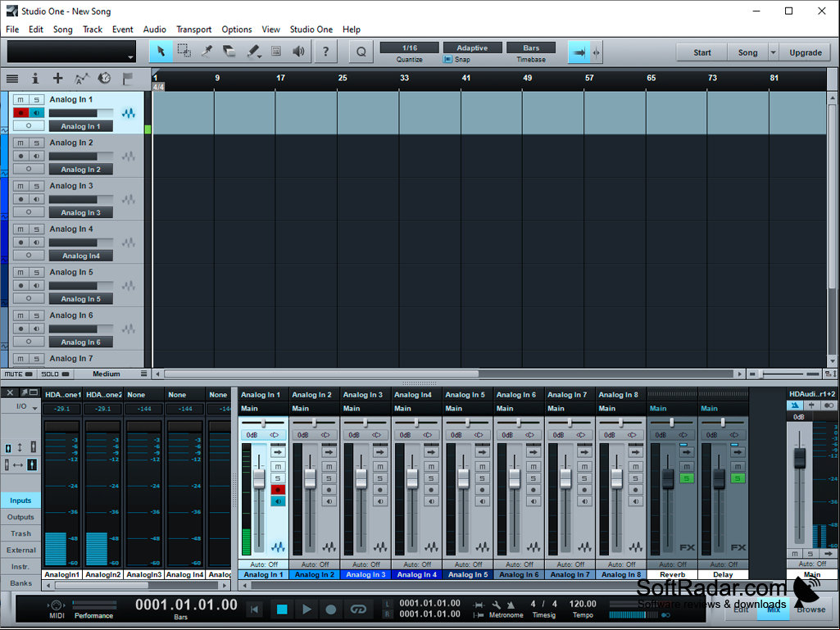The image size is (840, 630).
Task: Click the Upgrade button
Action: (x=806, y=52)
